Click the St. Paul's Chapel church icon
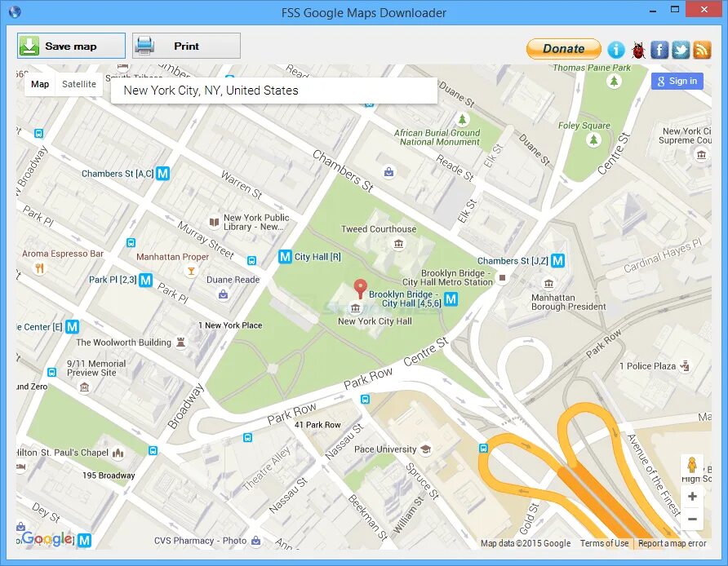The height and width of the screenshot is (566, 728). 118,453
